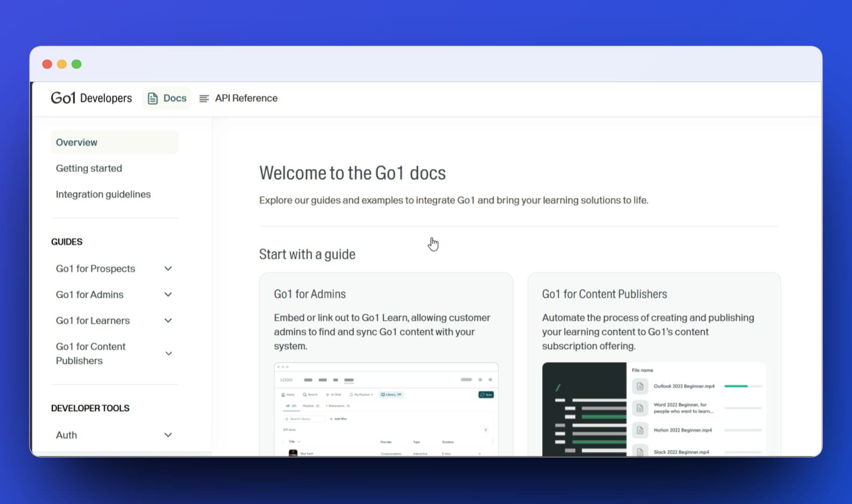Expand the Auth section chevron
852x504 pixels.
[x=168, y=435]
